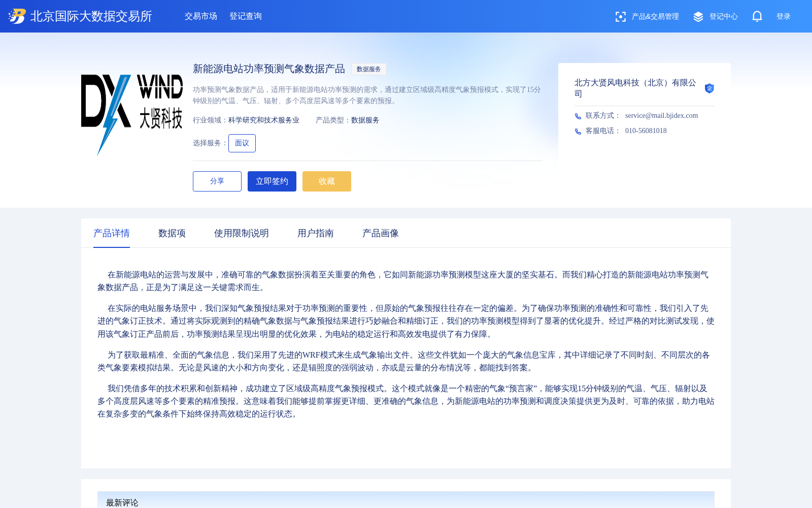Click the 北京国际大数据交易所 site title

click(91, 16)
